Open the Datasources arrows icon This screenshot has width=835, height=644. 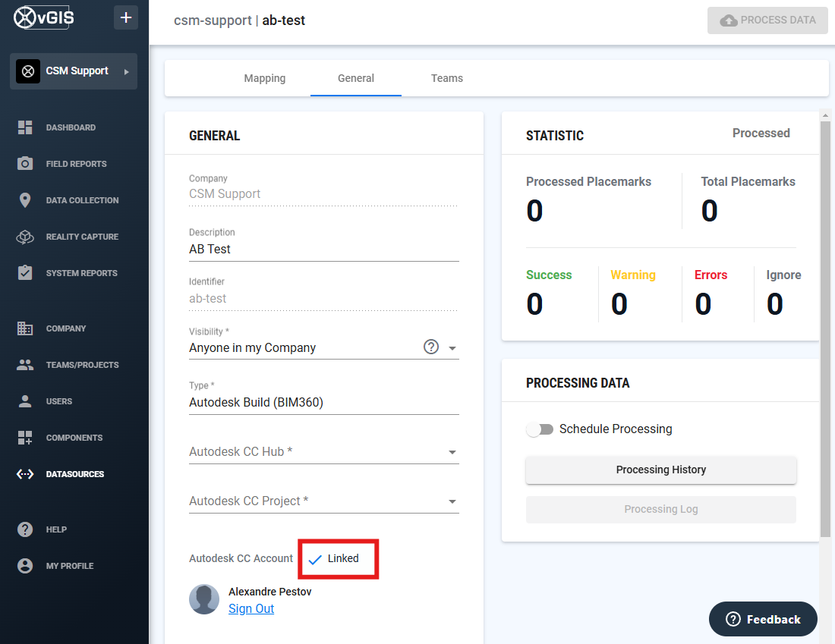[x=25, y=473]
